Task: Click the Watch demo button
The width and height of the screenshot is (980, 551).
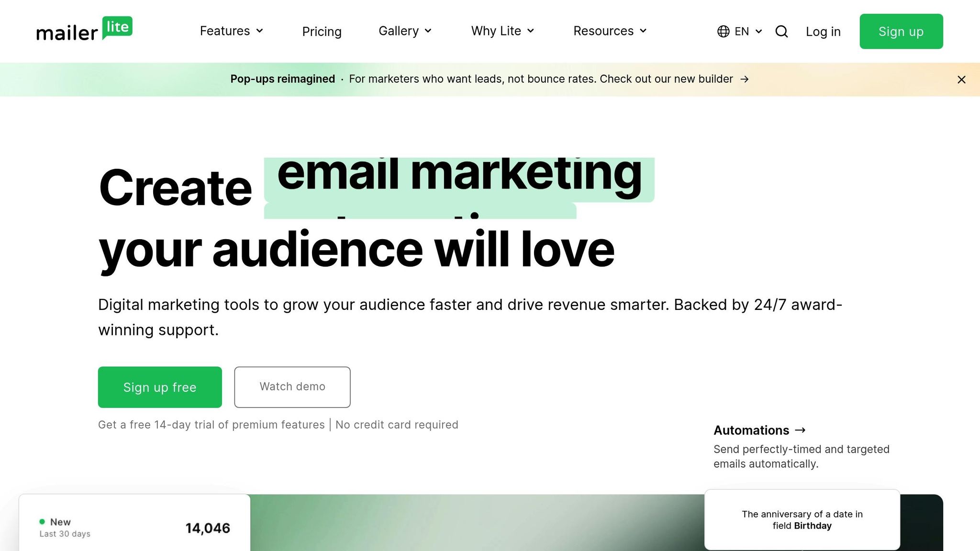Action: (x=292, y=387)
